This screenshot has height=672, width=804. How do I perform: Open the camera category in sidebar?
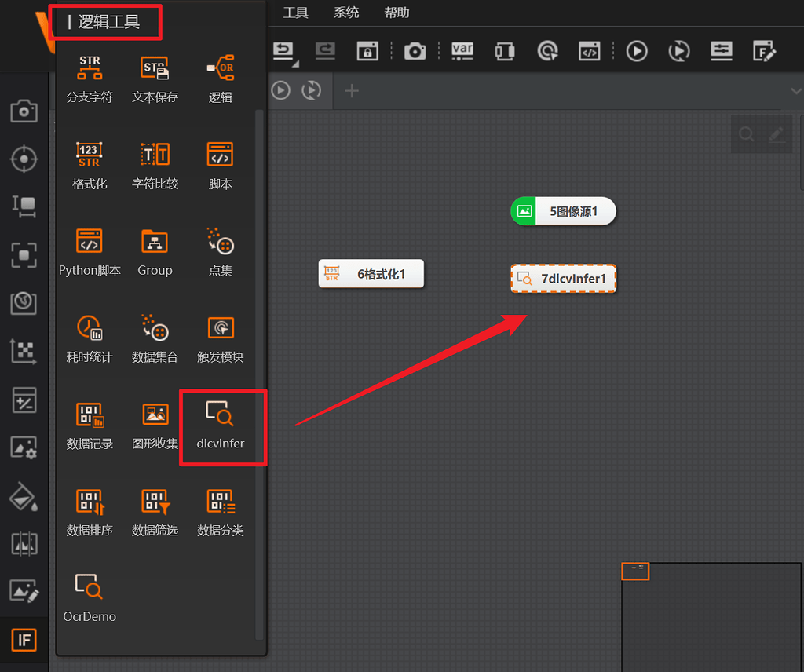24,111
